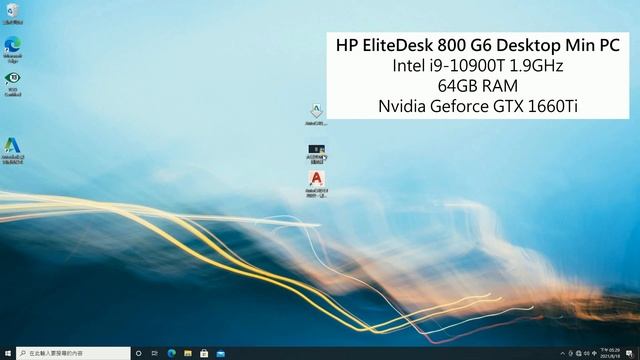640x360 pixels.
Task: Open the green eye-logo desktop shortcut
Action: (13, 84)
